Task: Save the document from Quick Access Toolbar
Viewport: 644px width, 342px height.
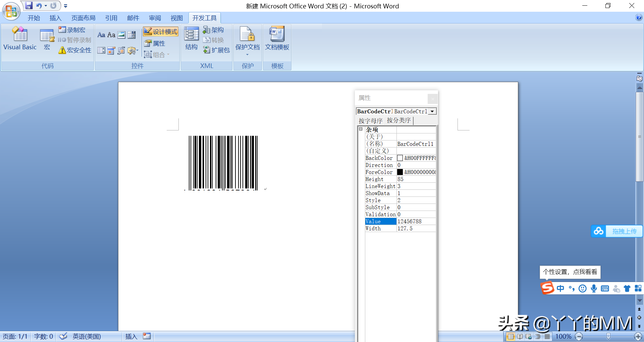Action: point(29,6)
